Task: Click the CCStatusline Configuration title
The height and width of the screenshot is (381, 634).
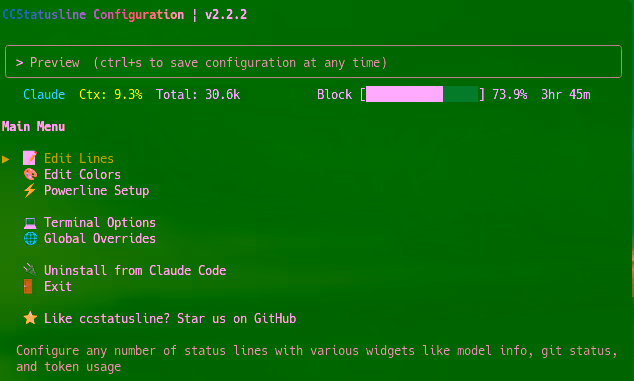Action: (x=93, y=15)
